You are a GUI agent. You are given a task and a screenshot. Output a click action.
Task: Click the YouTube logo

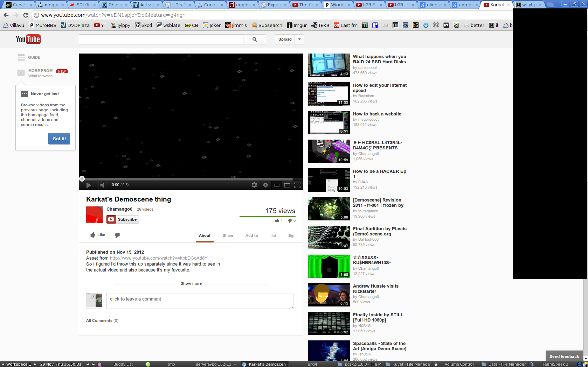click(28, 39)
